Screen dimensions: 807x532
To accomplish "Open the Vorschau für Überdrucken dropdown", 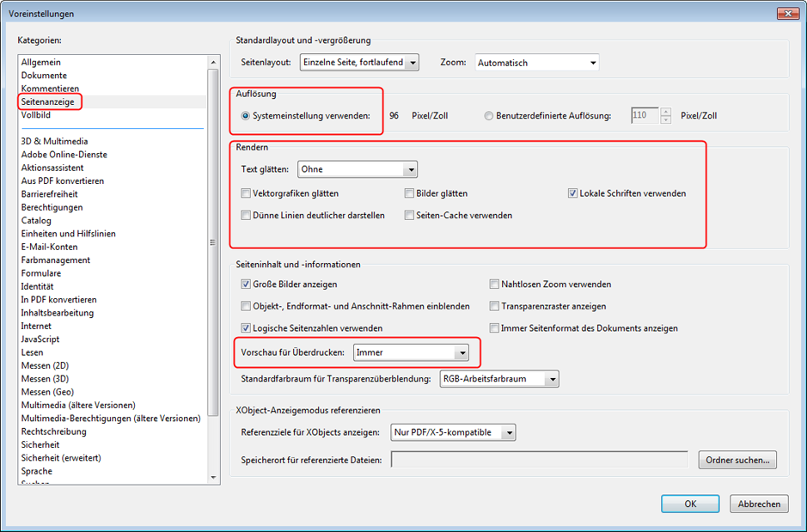I will click(411, 352).
